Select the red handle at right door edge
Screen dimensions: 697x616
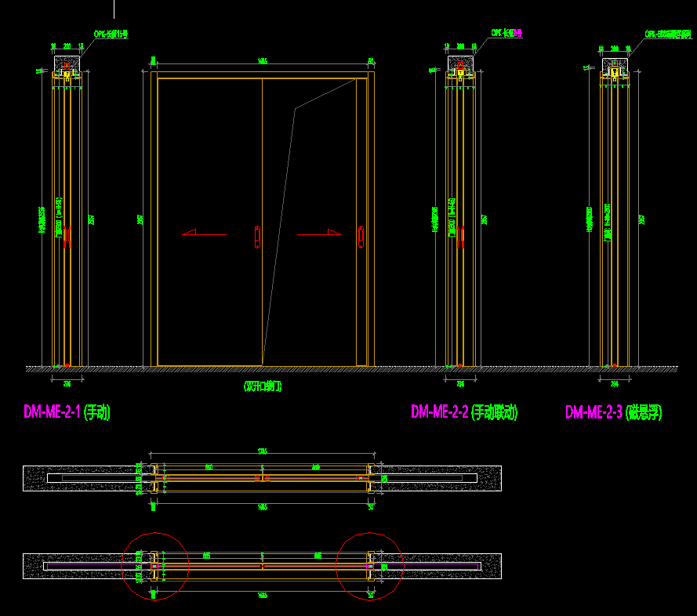tap(361, 237)
